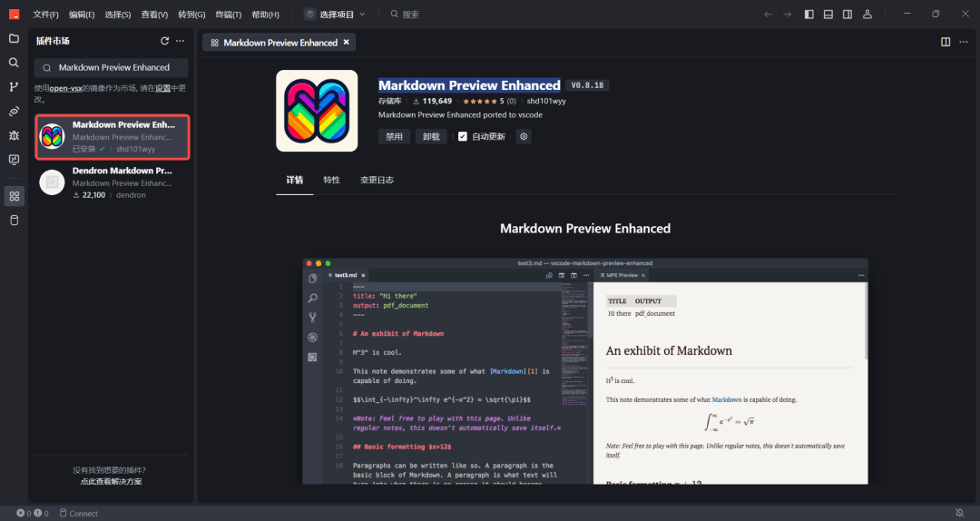
Task: Click the large Markdown Preview Enhanced logo
Action: [317, 111]
